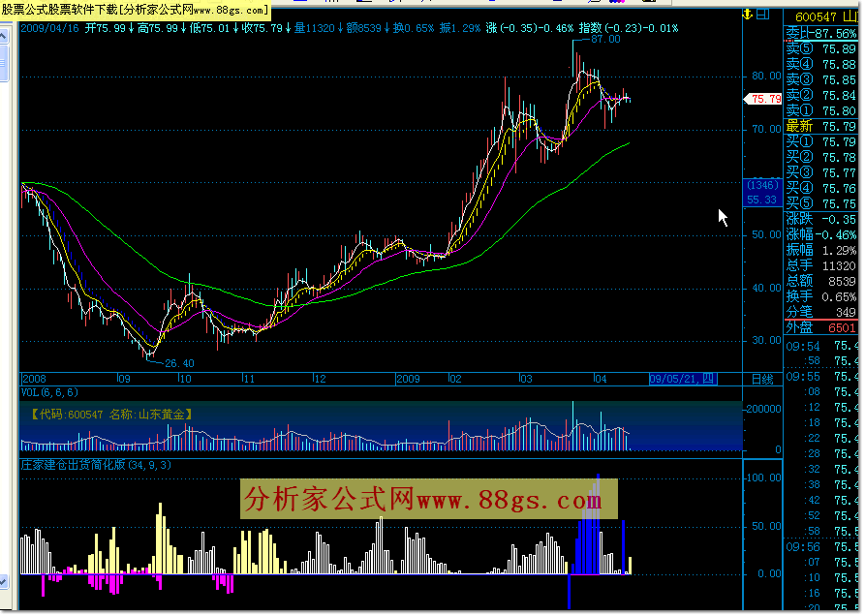Click the 最新 75.79 latest price row
Image resolution: width=865 pixels, height=616 pixels.
pyautogui.click(x=820, y=126)
